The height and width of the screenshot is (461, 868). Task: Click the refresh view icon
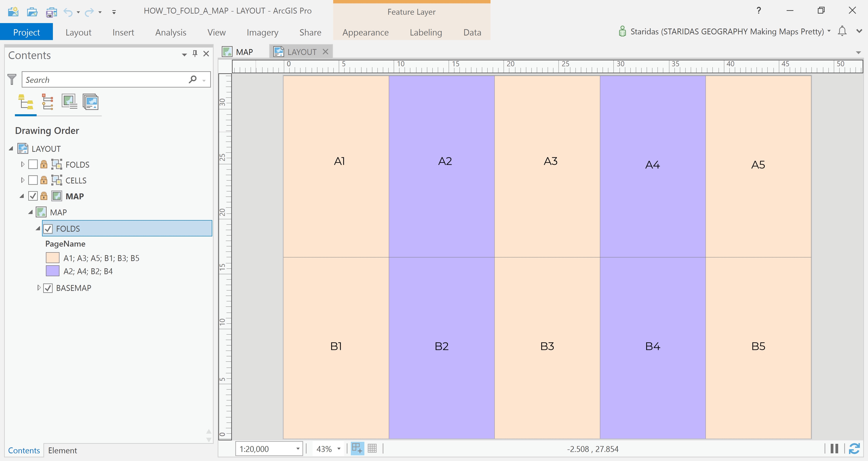854,449
